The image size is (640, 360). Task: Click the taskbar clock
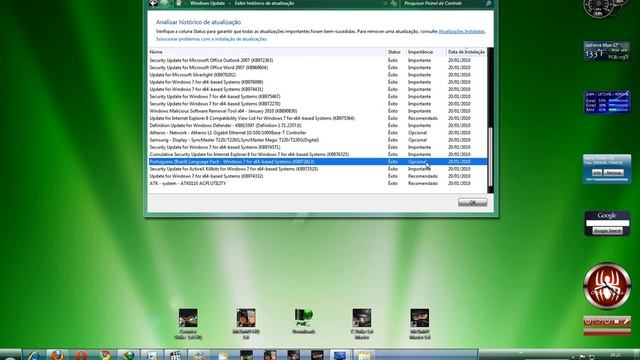615,355
